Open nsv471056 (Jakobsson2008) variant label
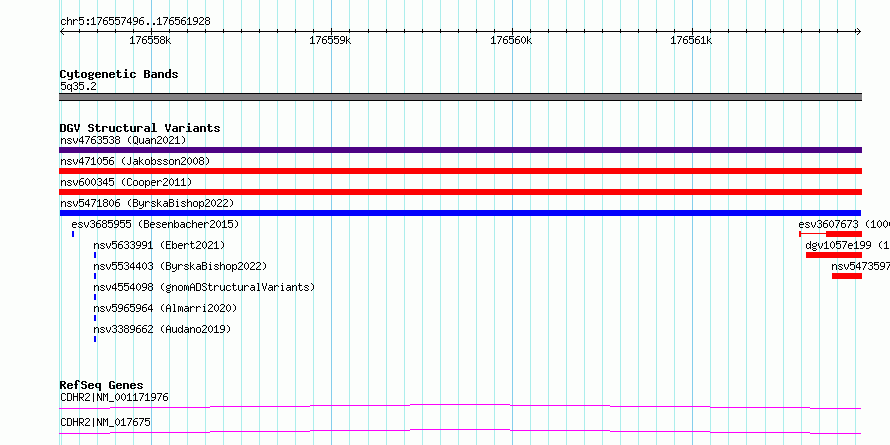Screen dimensions: 890x445 point(135,161)
